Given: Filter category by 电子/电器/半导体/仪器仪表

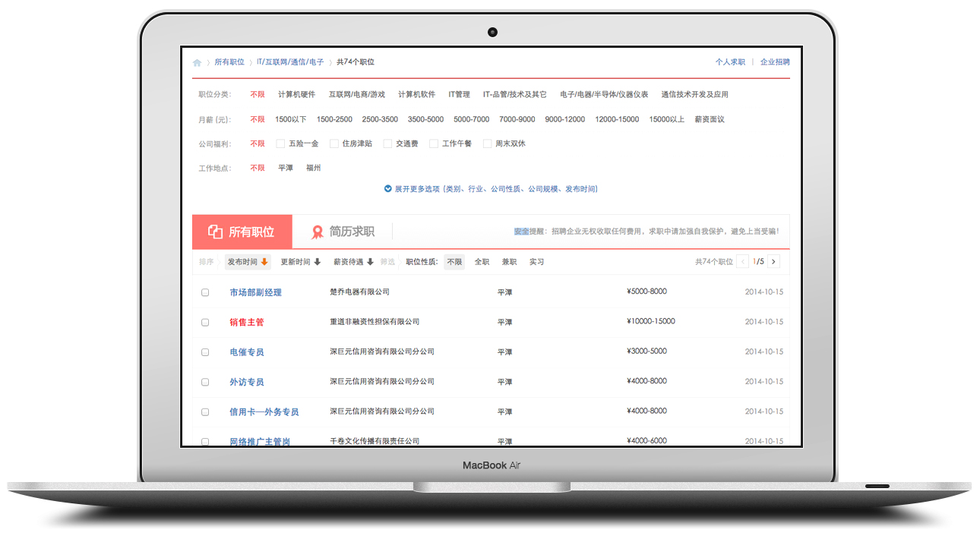Looking at the screenshot, I should pyautogui.click(x=604, y=95).
